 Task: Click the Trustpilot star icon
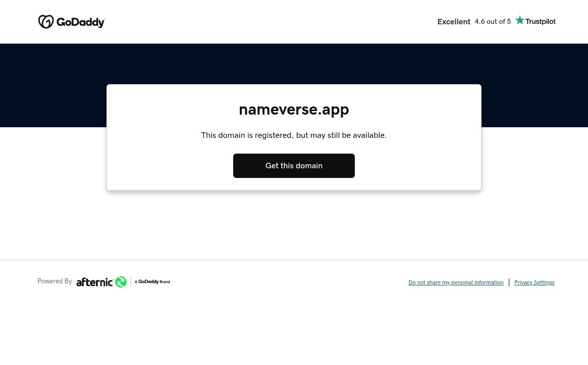point(520,20)
